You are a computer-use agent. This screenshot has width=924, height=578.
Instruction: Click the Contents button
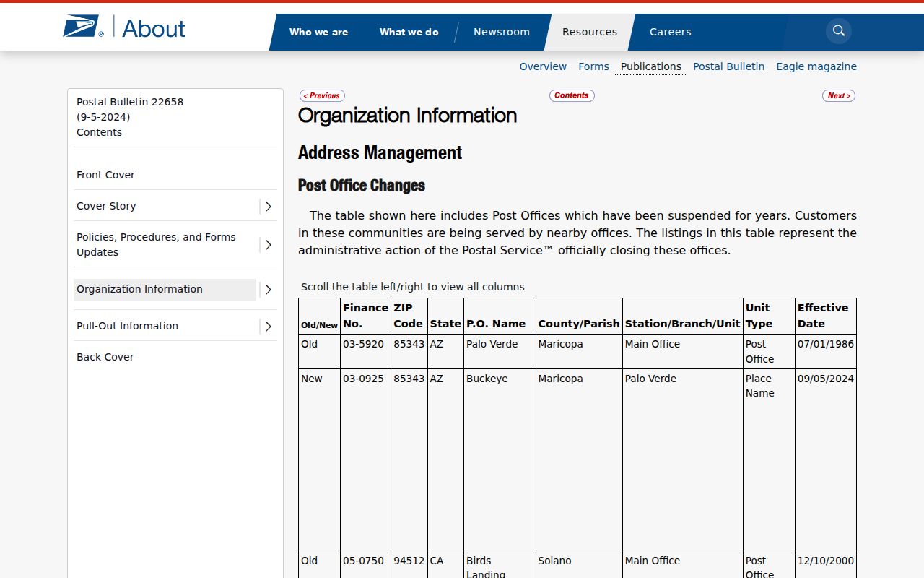pos(572,95)
